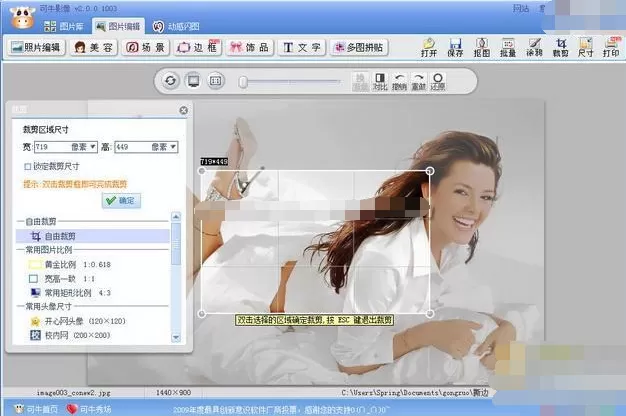Select 自由裁剪 free crop option
This screenshot has height=416, width=626.
click(93, 236)
